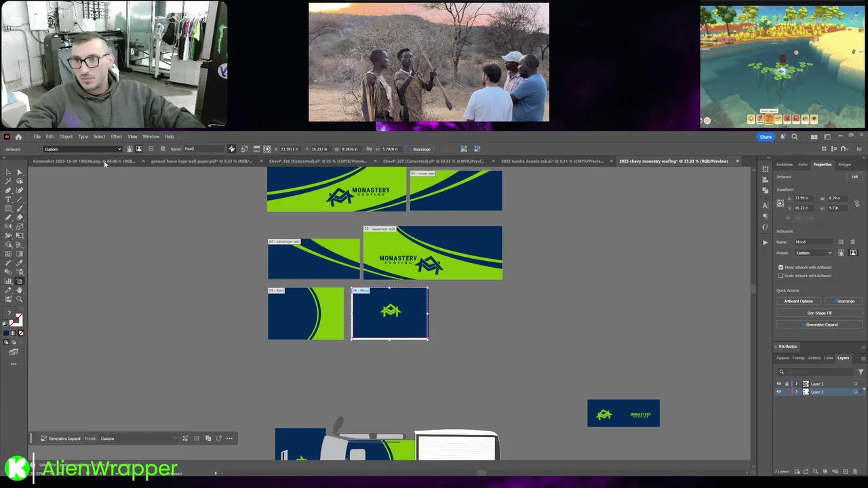The image size is (868, 488).
Task: Hide Layer 2 visibility eye
Action: click(x=778, y=392)
